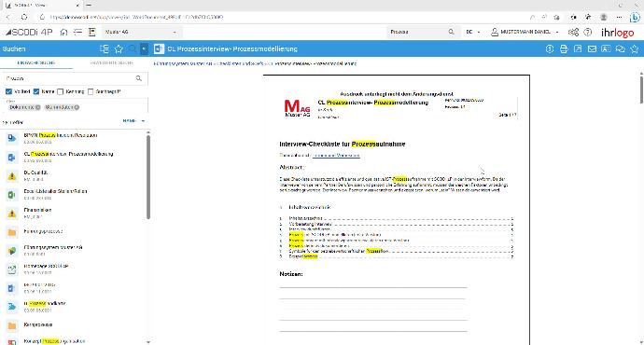
Task: Click the Führungssystem Muster AG breadcrumb
Action: coord(183,63)
